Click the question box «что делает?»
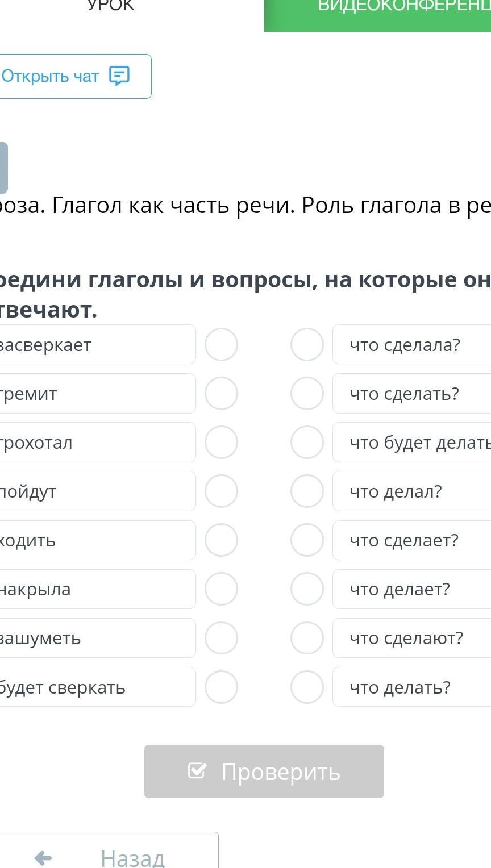 (x=412, y=589)
